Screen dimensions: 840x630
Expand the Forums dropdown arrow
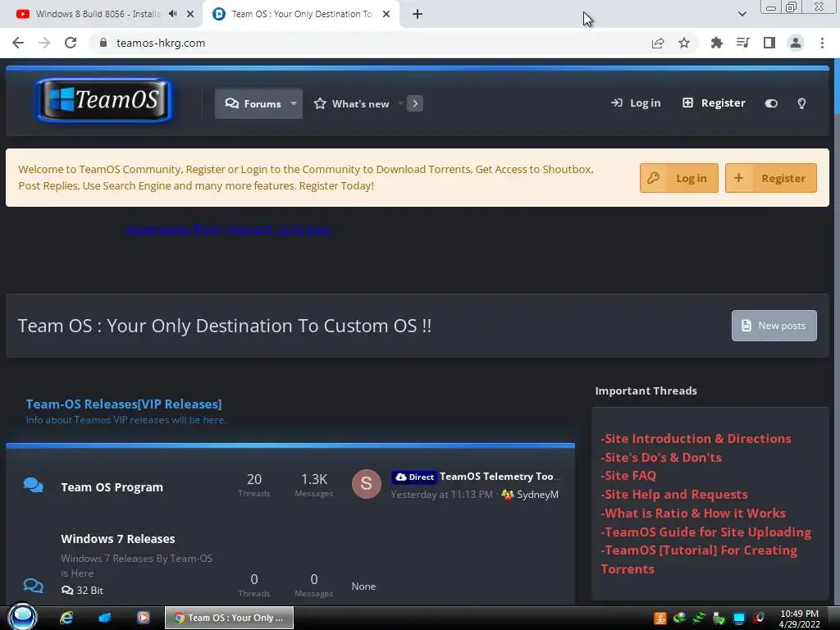(294, 103)
